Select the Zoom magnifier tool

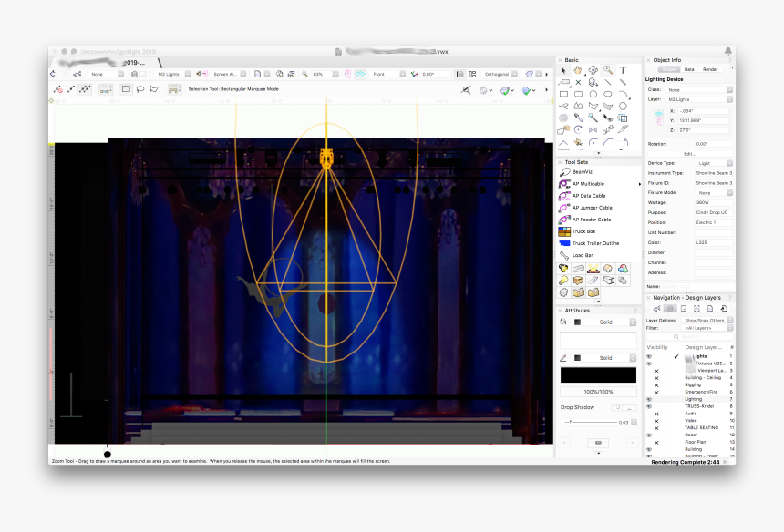click(608, 70)
